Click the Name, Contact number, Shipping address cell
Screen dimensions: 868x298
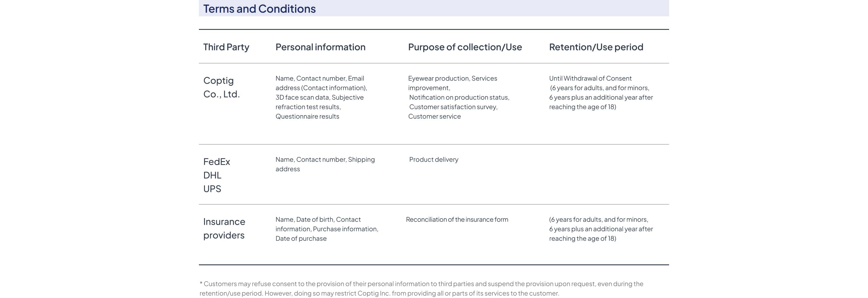click(x=325, y=164)
